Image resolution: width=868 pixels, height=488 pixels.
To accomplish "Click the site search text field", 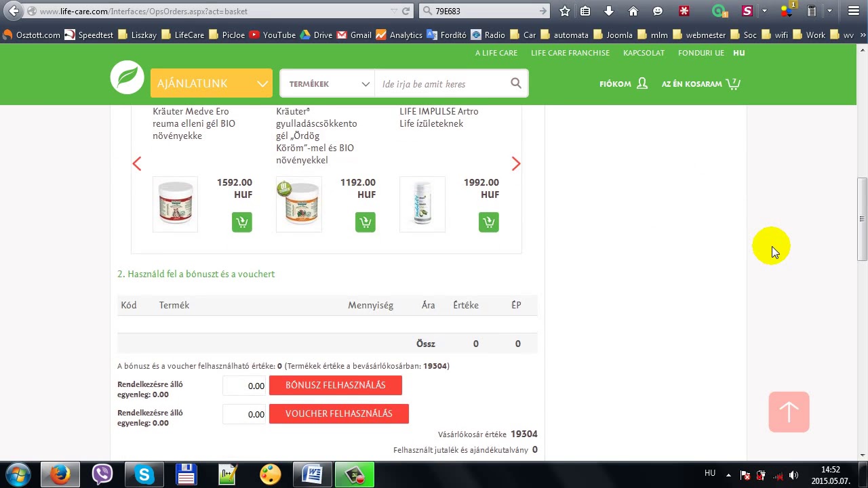I will click(x=442, y=84).
